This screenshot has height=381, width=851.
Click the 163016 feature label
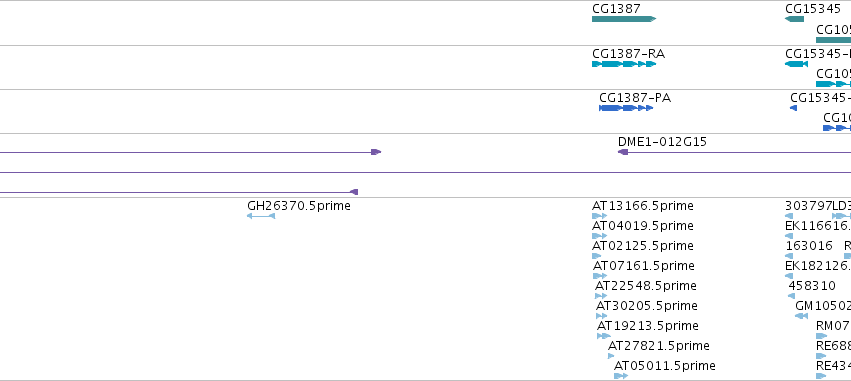click(809, 246)
